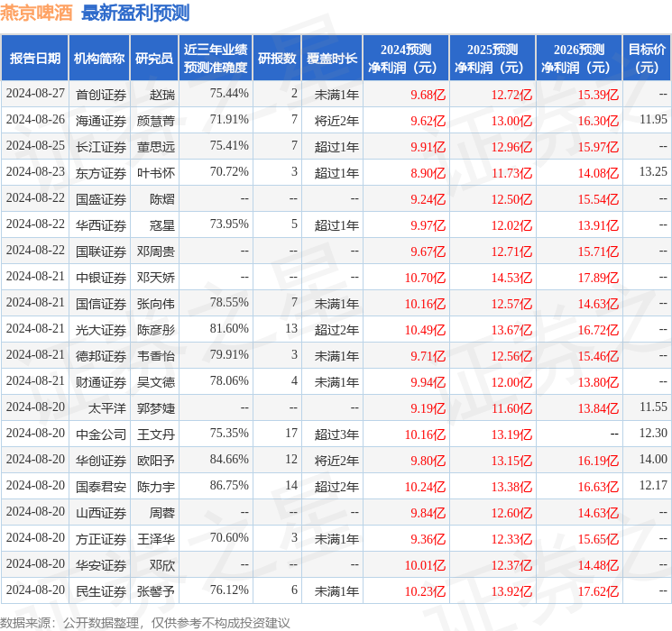Click analyst name 颜慧菁

[x=155, y=121]
